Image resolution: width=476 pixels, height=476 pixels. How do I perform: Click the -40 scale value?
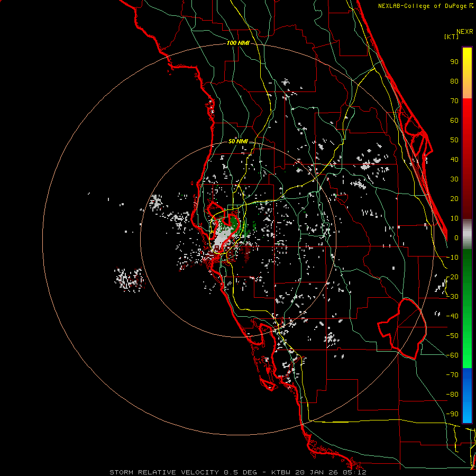click(x=452, y=316)
